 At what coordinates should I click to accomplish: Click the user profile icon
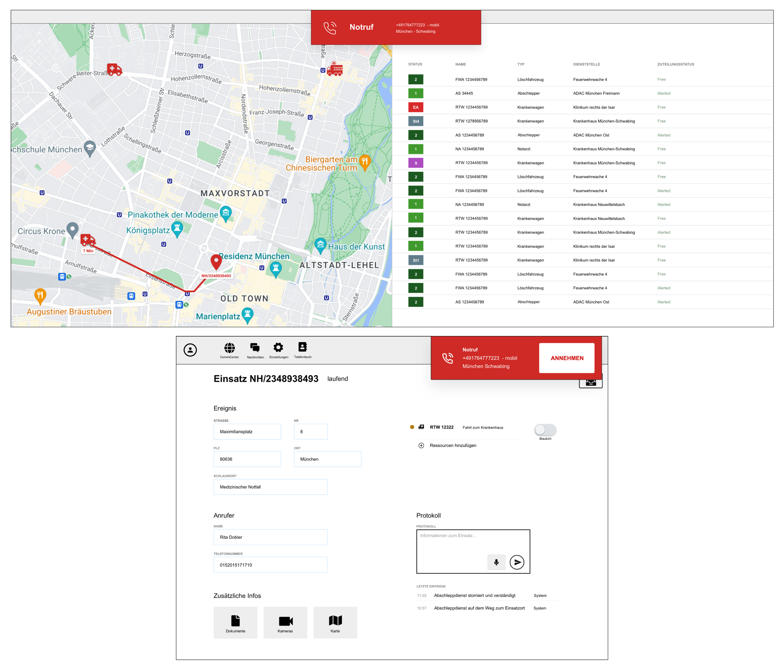(190, 350)
